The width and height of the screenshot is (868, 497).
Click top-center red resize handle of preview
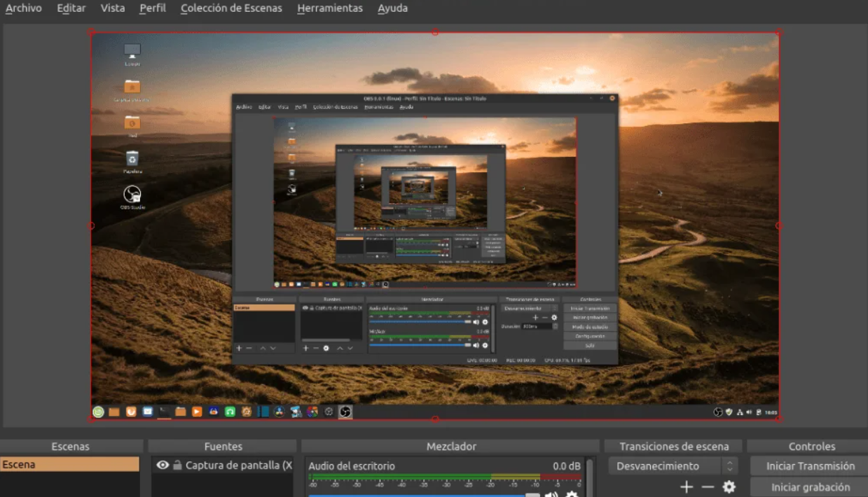434,32
